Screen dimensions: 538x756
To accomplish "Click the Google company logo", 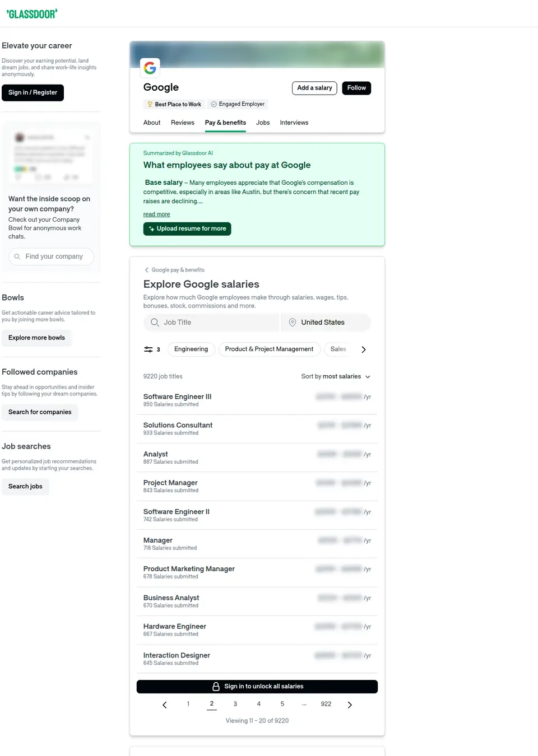I will (150, 68).
